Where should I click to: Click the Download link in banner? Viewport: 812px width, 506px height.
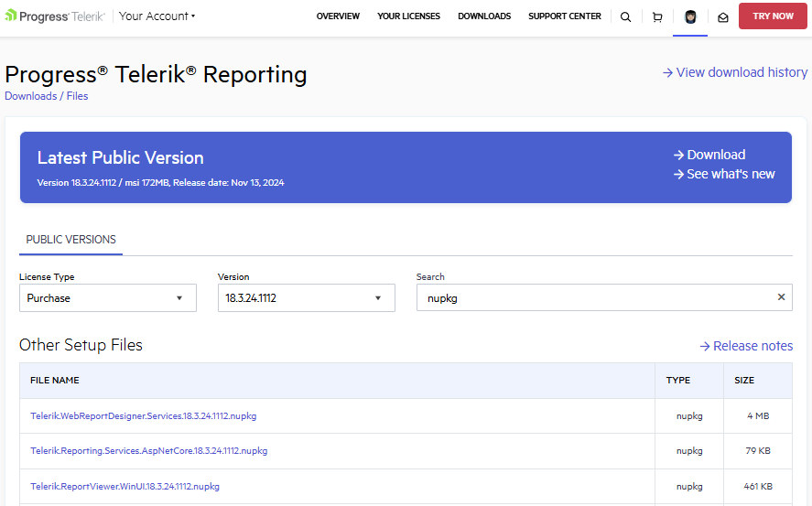pos(709,155)
